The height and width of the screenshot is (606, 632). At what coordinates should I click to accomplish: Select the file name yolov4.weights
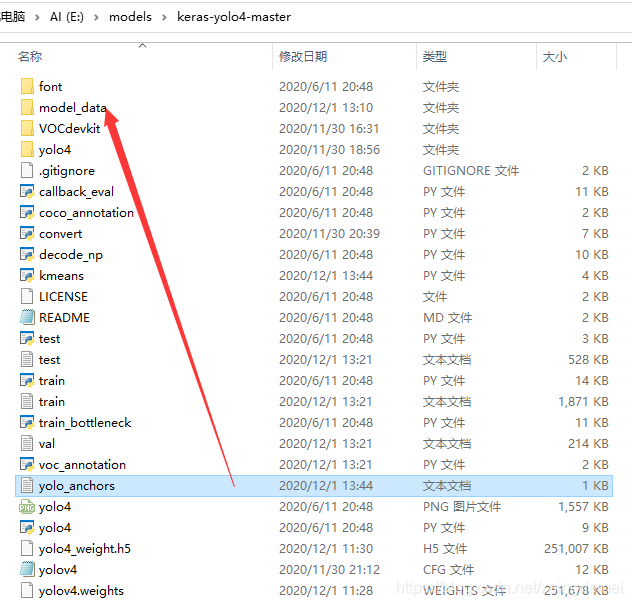click(x=81, y=591)
